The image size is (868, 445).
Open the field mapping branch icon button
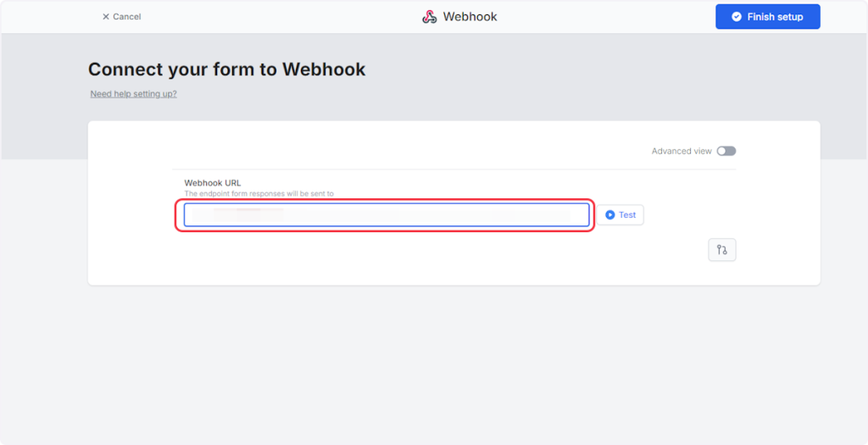coord(722,250)
